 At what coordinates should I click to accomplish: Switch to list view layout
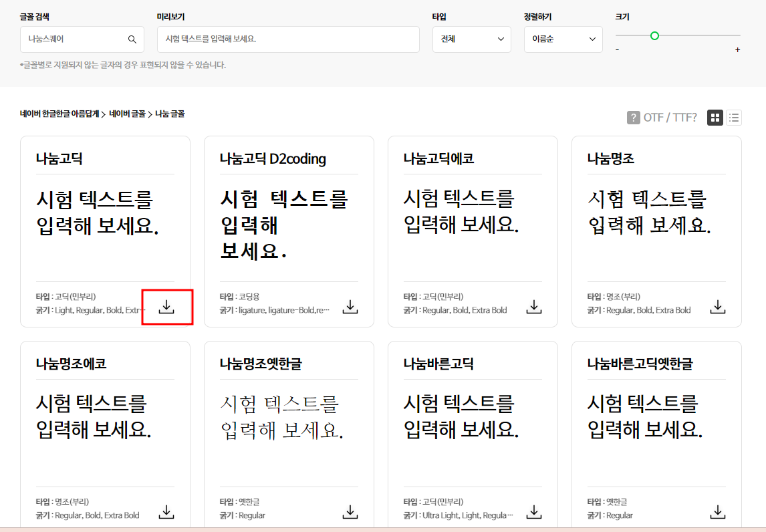(733, 117)
